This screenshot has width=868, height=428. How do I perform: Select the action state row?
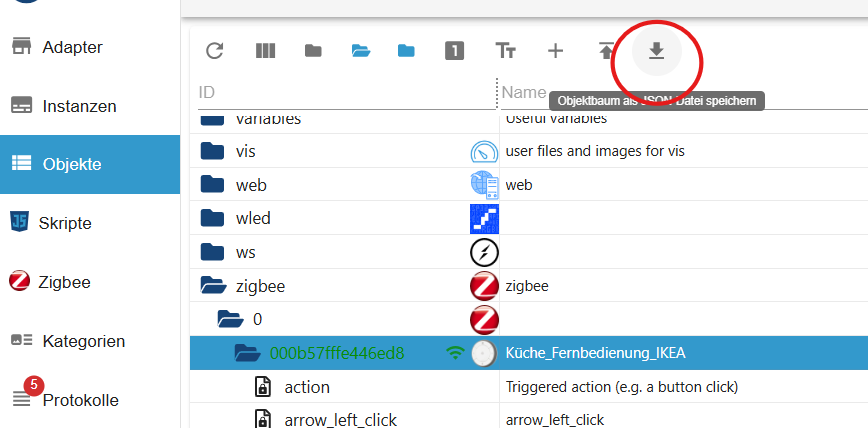307,387
